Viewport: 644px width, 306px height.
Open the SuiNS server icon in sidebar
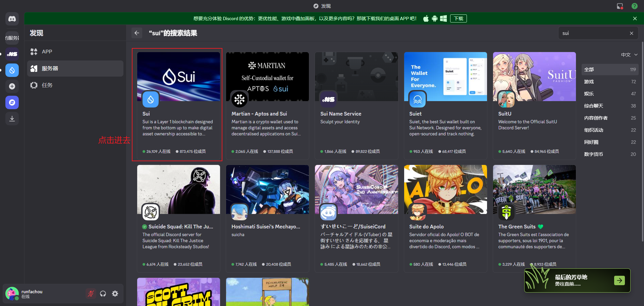point(12,54)
